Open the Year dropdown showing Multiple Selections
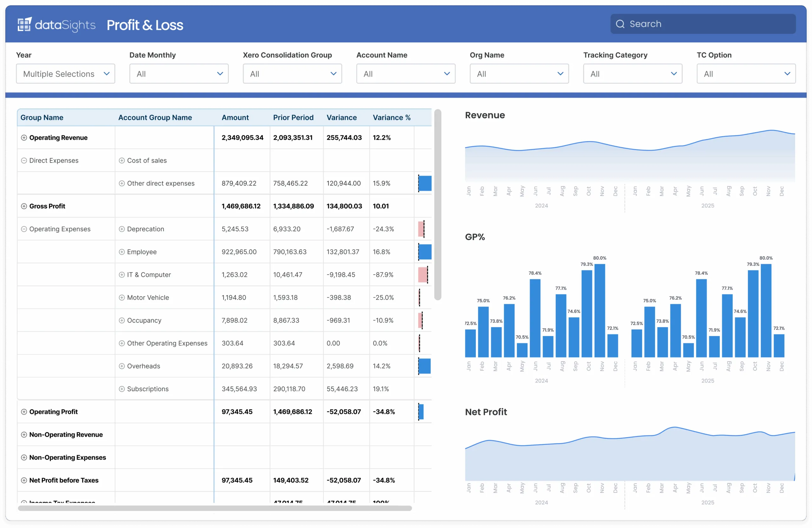Screen dimensions: 812x528 (66, 74)
